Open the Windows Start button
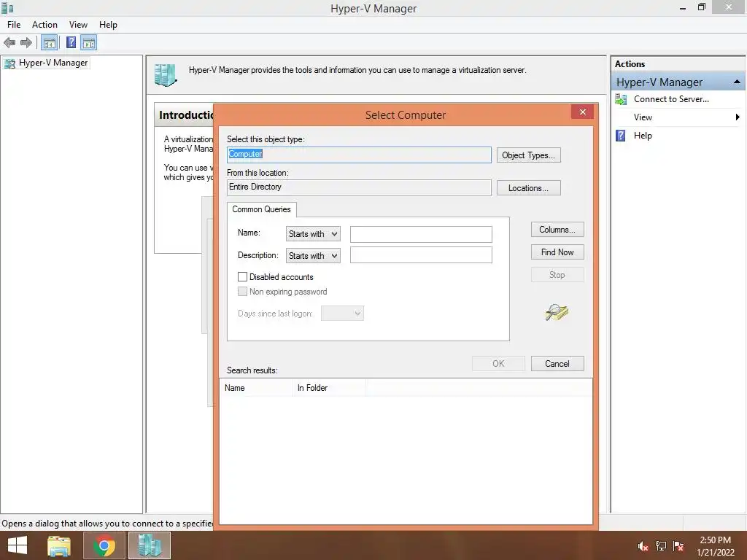Viewport: 747px width, 560px height. click(18, 545)
